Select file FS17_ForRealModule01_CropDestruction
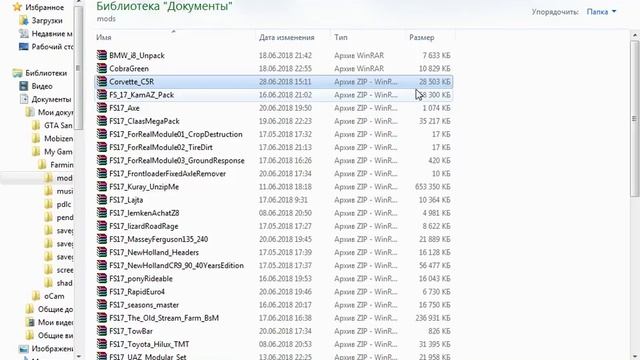This screenshot has width=640, height=360. 176,134
